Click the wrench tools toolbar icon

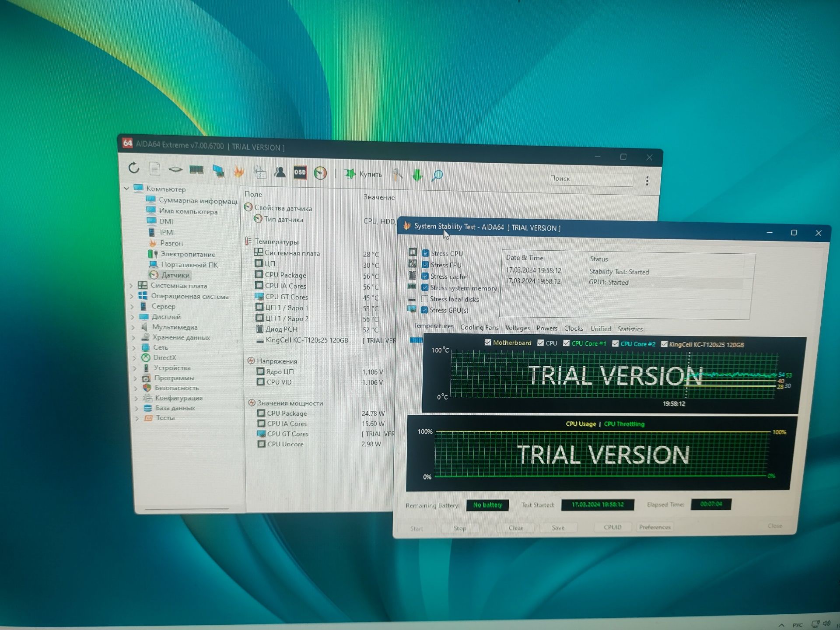(398, 175)
